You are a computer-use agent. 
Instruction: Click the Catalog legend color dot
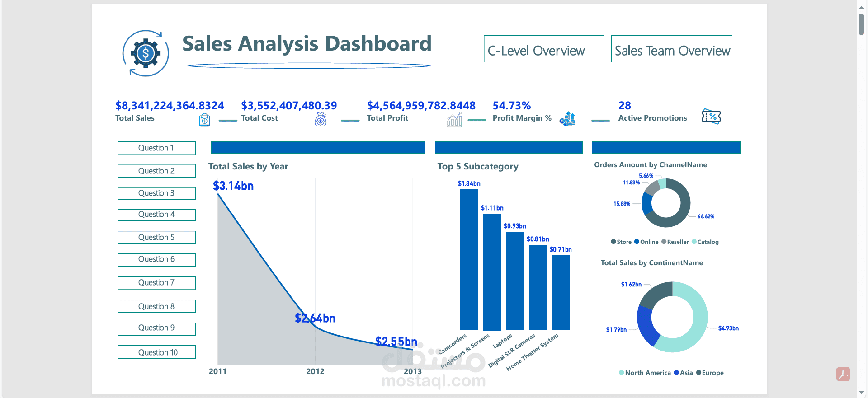click(x=694, y=242)
